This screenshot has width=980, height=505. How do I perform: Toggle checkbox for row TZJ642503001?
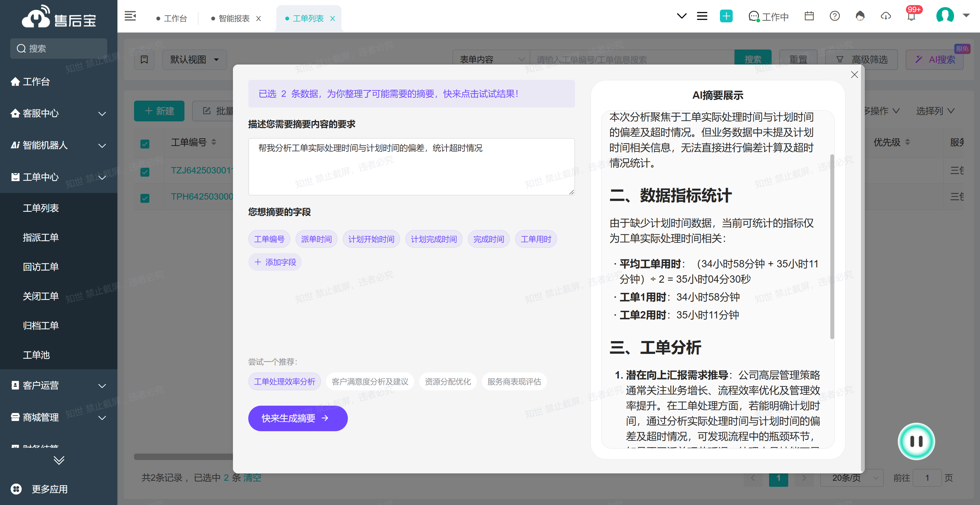click(145, 172)
